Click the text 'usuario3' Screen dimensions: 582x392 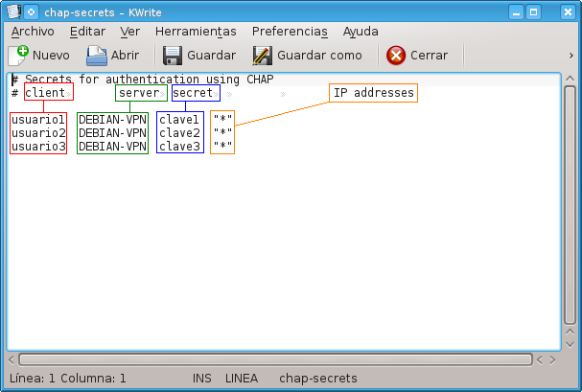click(x=37, y=146)
